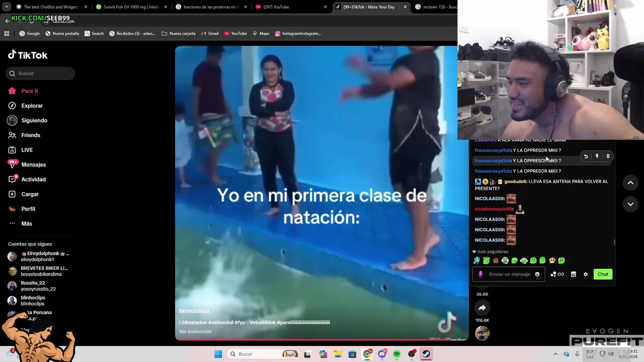Switch to Sunvit Fish Oil 1000 mg tab
644x362 pixels.
pos(131,7)
